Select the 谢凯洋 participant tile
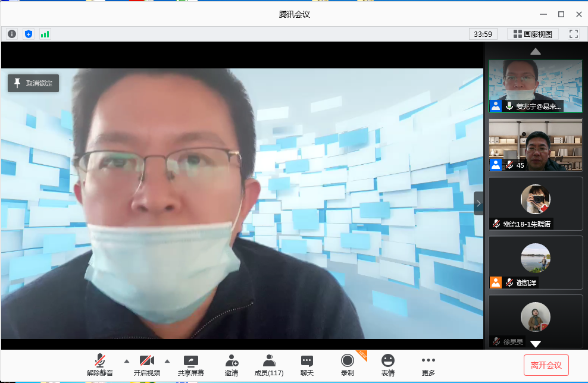 click(535, 262)
